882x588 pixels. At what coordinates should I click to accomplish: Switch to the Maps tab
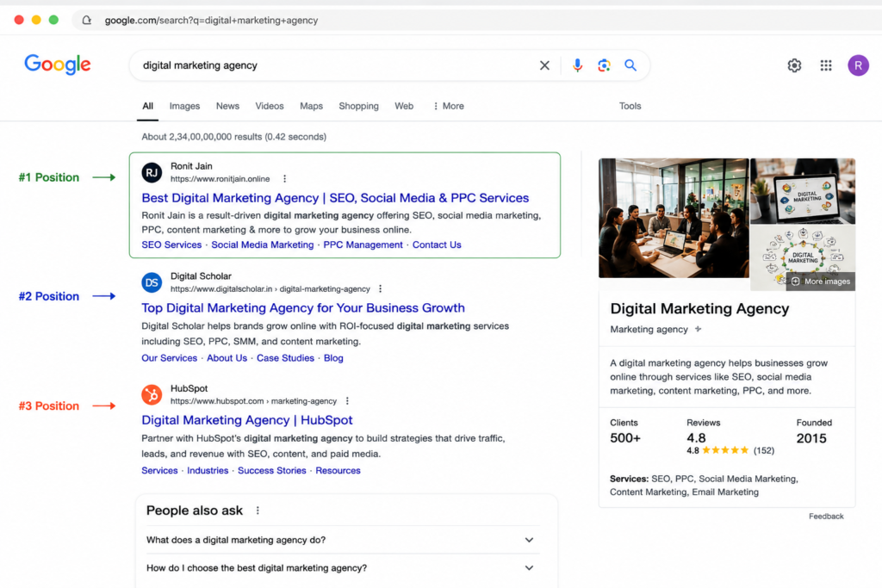tap(311, 106)
